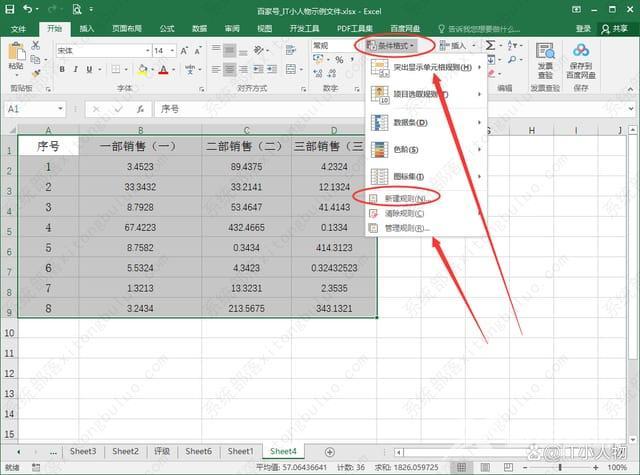
Task: Select the Normal view icon in status bar
Action: point(461,467)
